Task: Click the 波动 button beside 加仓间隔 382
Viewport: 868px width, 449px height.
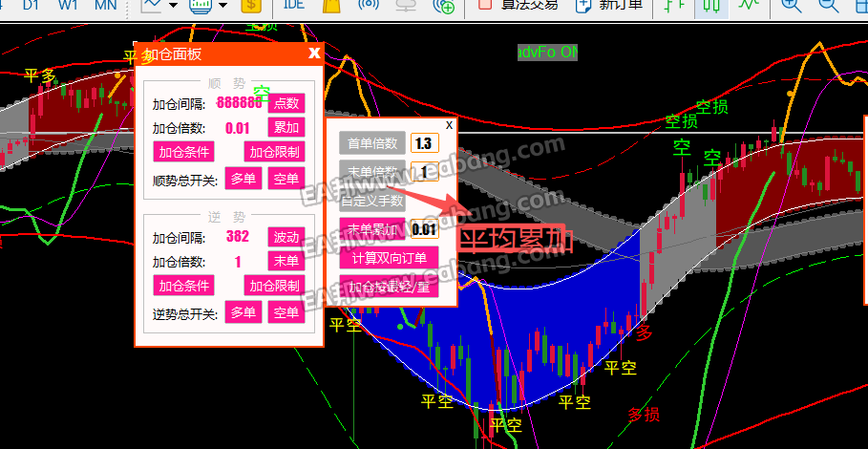Action: pos(286,237)
